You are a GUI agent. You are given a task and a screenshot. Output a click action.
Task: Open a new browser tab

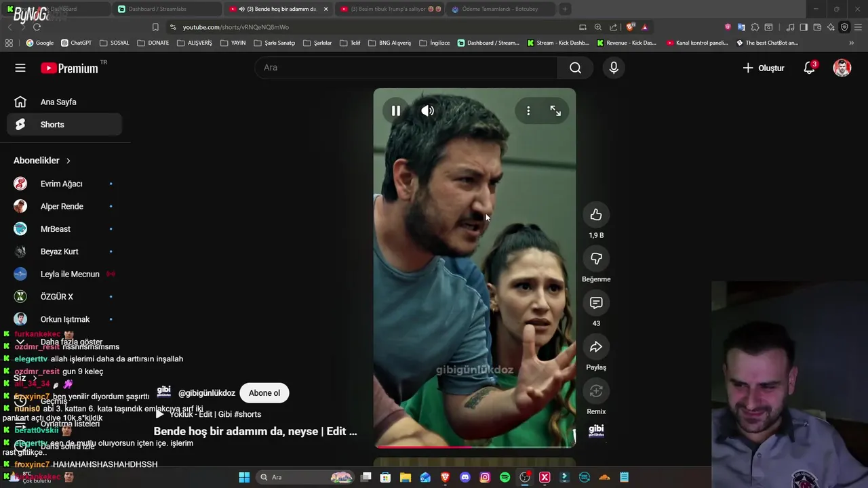(x=565, y=9)
